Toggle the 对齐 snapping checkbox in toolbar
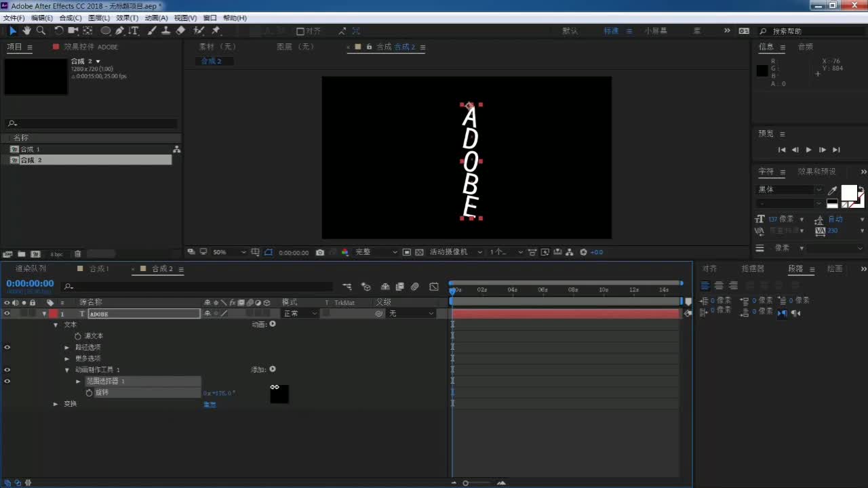This screenshot has height=488, width=868. coord(300,31)
